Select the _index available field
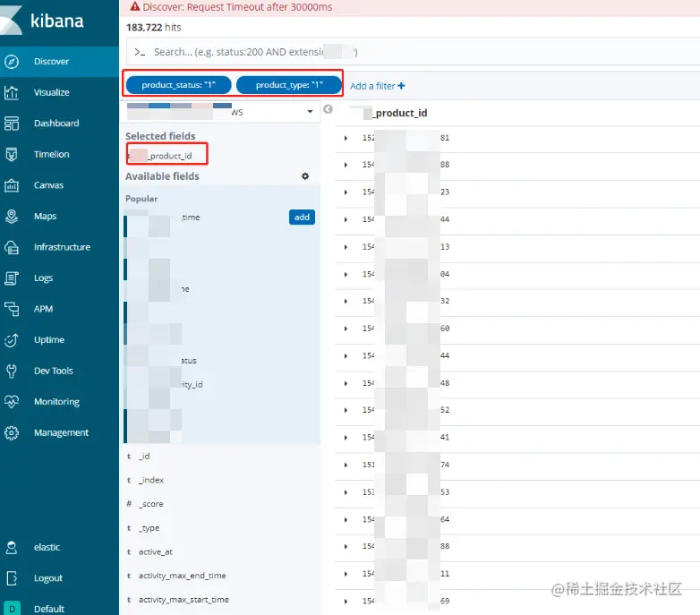 (x=151, y=480)
